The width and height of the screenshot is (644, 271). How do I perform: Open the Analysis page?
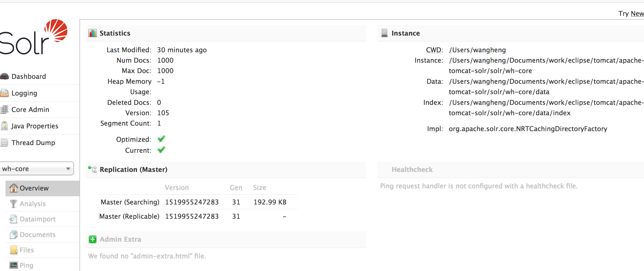(x=33, y=204)
